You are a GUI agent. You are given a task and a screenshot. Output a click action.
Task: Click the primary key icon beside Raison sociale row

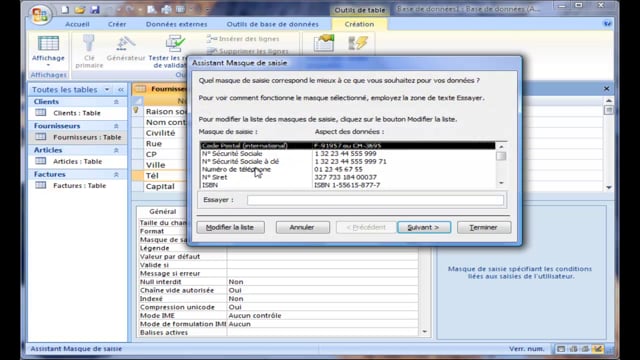pyautogui.click(x=136, y=111)
